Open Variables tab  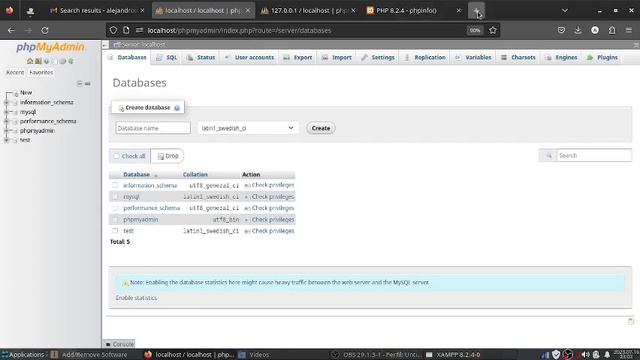(x=473, y=58)
